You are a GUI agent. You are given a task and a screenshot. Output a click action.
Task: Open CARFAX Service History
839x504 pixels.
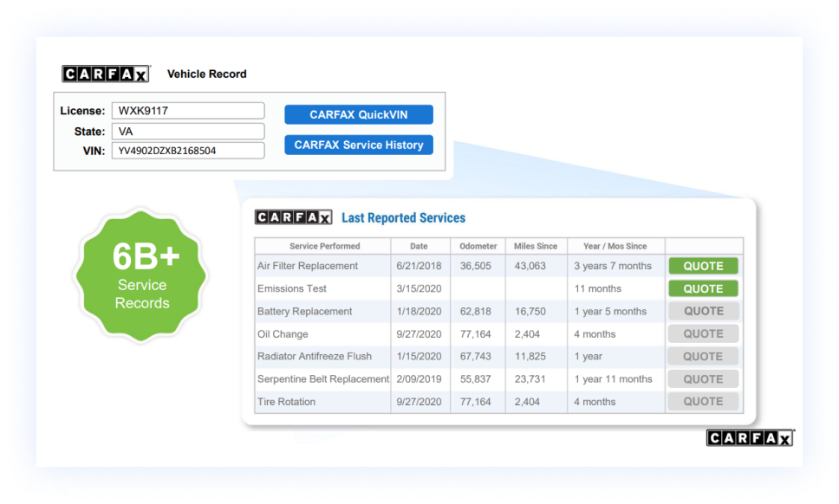(359, 145)
